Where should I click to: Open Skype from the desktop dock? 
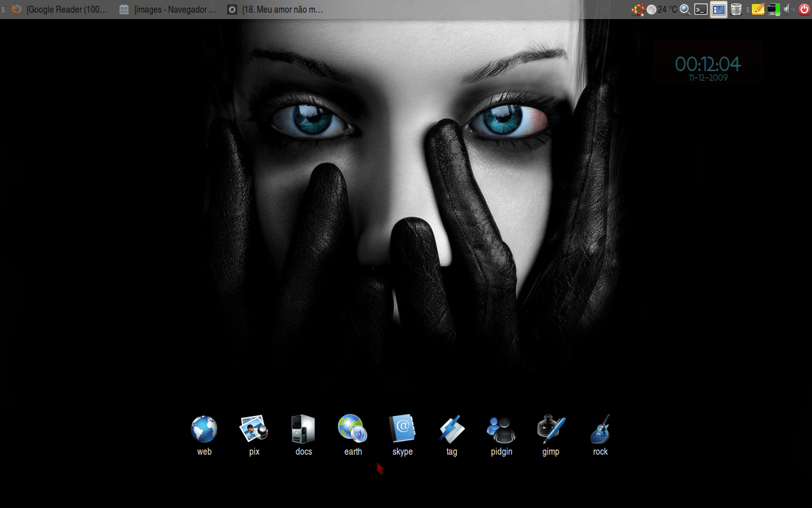402,430
